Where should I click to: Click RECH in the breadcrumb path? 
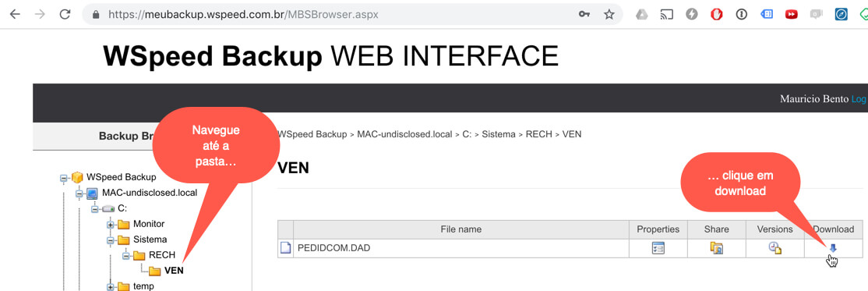(x=540, y=134)
